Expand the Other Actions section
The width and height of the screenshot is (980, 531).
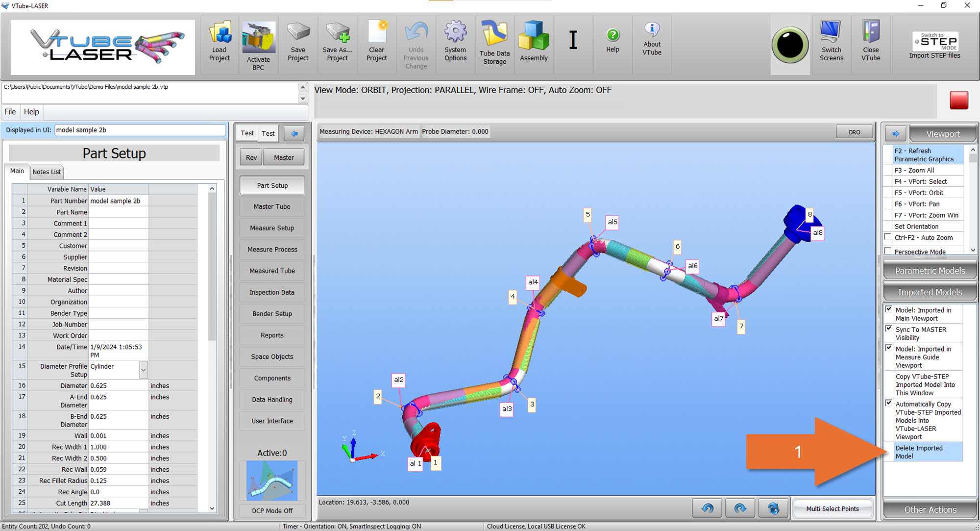930,509
